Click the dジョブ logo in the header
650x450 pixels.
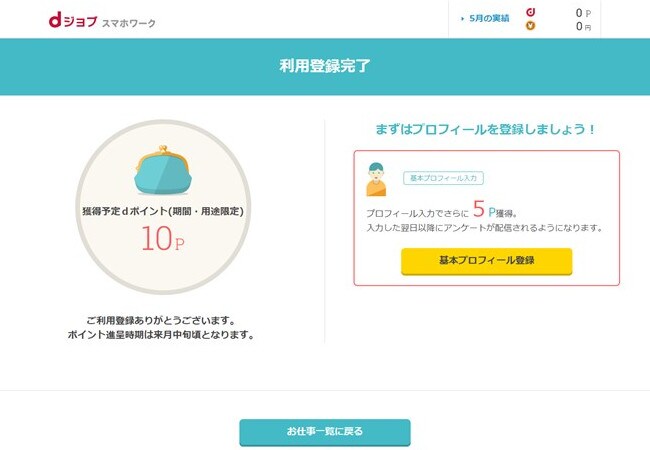[73, 20]
